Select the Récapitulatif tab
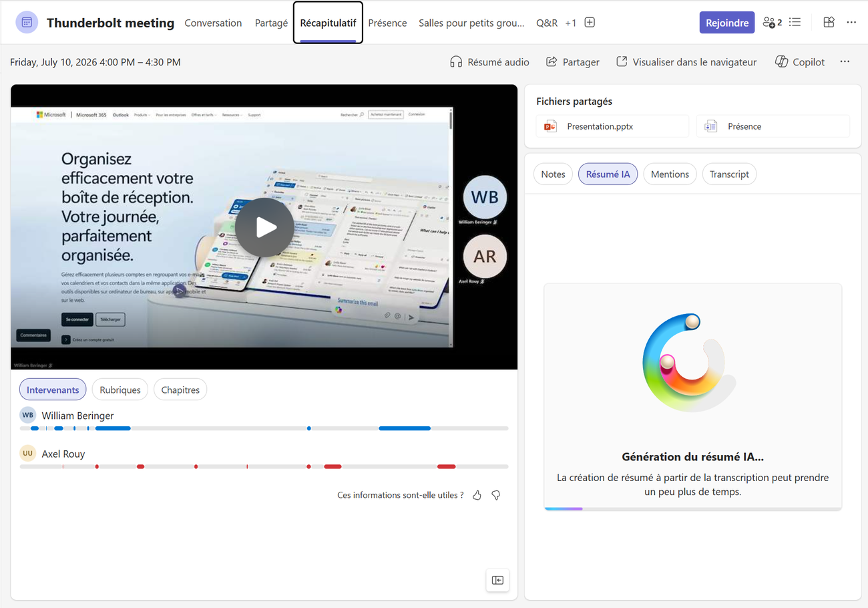 [x=328, y=23]
